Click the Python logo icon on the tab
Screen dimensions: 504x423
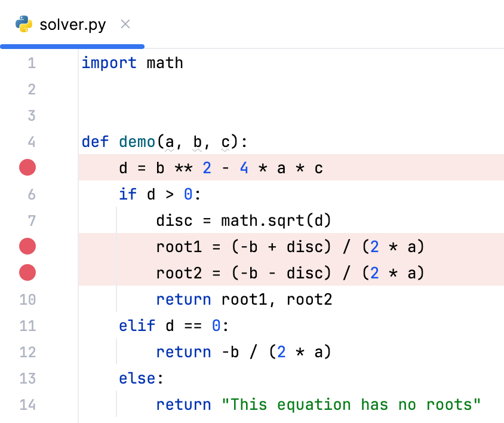coord(23,24)
